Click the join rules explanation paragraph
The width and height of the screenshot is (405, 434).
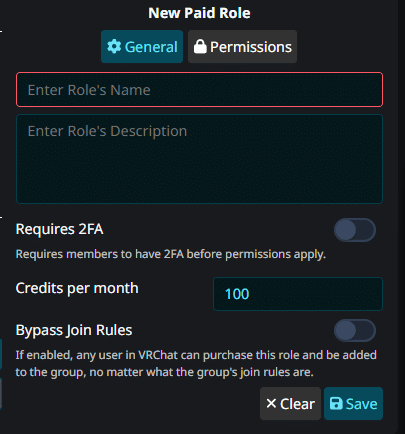coord(196,364)
